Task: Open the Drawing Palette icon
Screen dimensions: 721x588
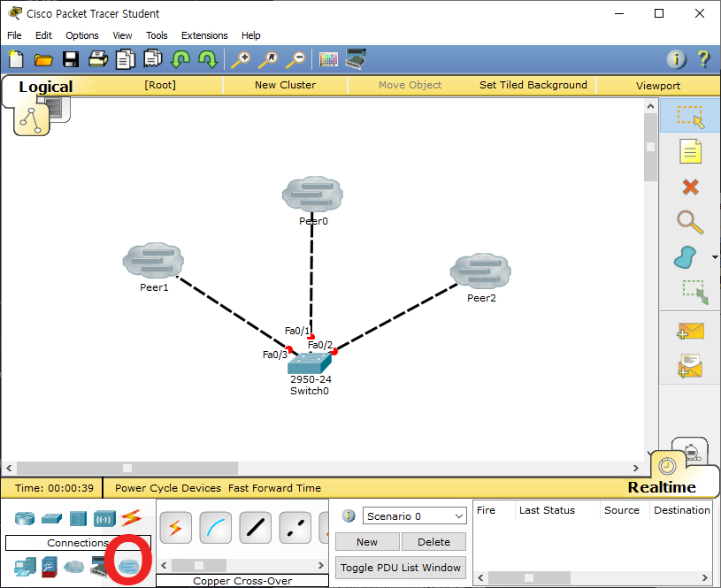Action: coord(328,59)
